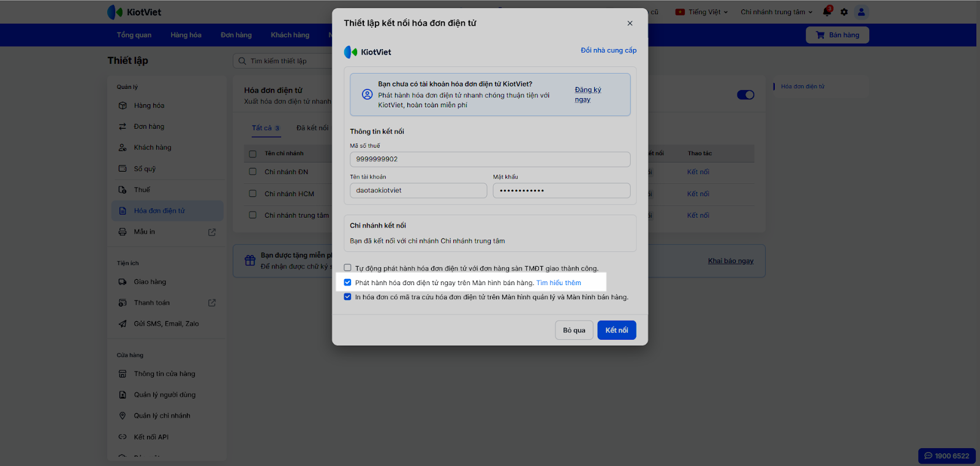Click the Hóa đơn điện tử sidebar icon

(x=123, y=211)
